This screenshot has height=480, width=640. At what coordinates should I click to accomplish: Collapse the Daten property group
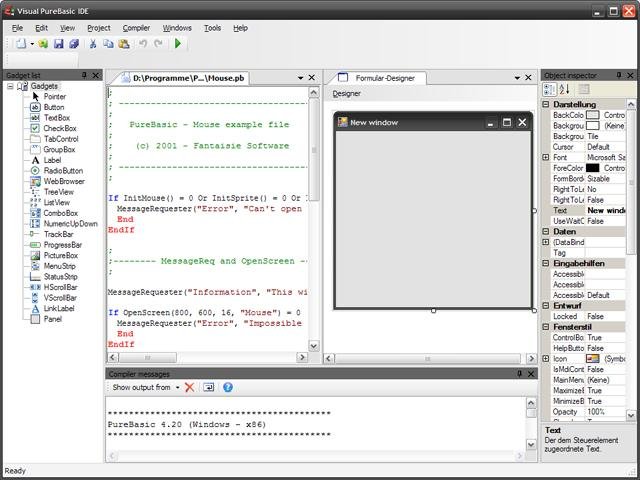(x=546, y=231)
